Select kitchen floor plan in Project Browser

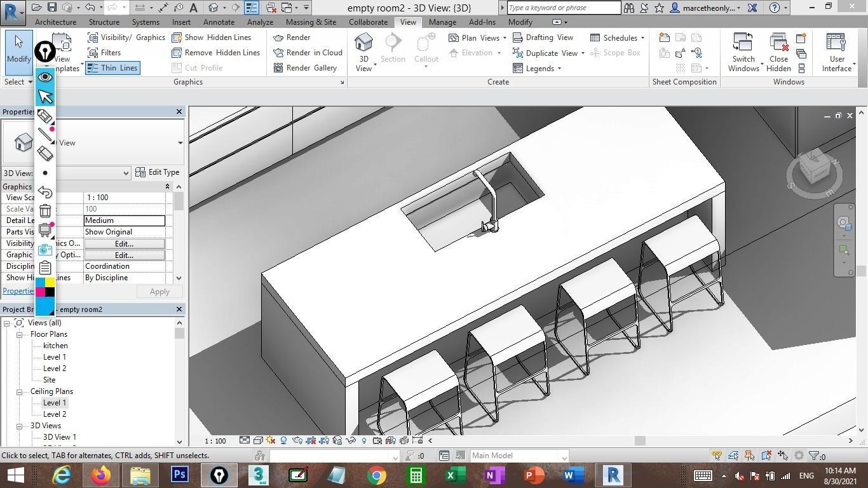pyautogui.click(x=55, y=346)
